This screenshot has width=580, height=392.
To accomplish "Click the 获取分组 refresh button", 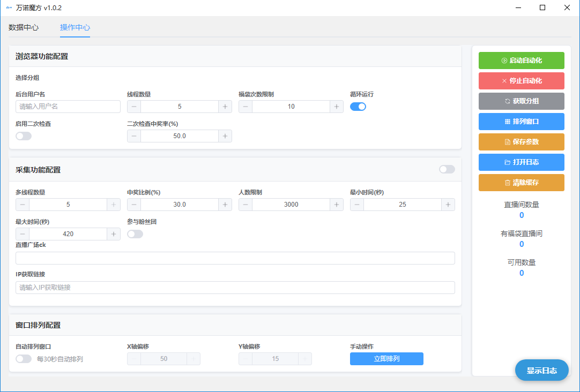I will (521, 101).
